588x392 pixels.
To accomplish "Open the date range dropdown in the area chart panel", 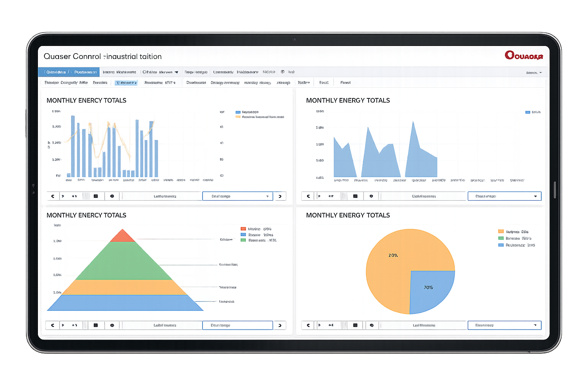I will click(504, 196).
